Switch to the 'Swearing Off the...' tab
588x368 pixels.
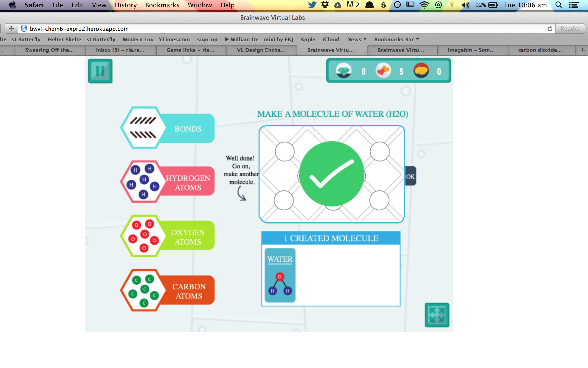click(x=50, y=50)
